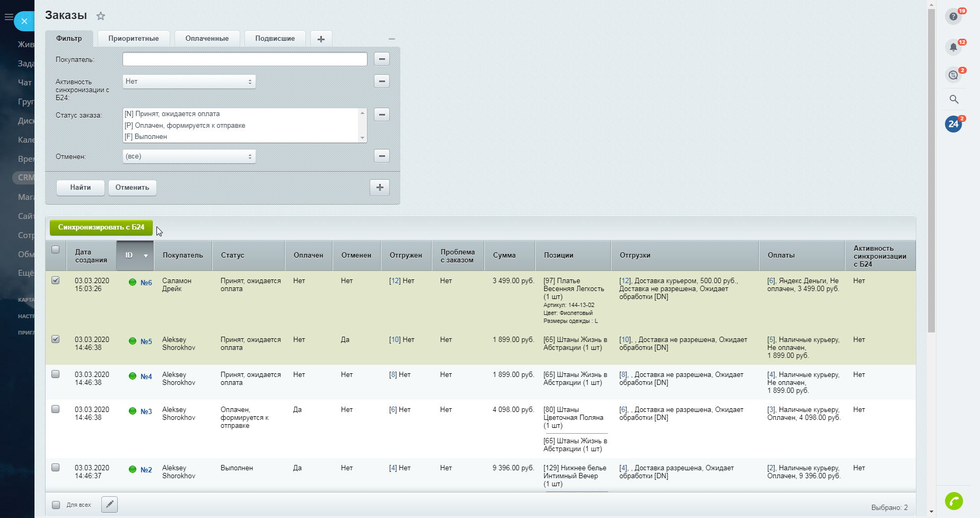Open notifications bell icon

click(x=953, y=47)
